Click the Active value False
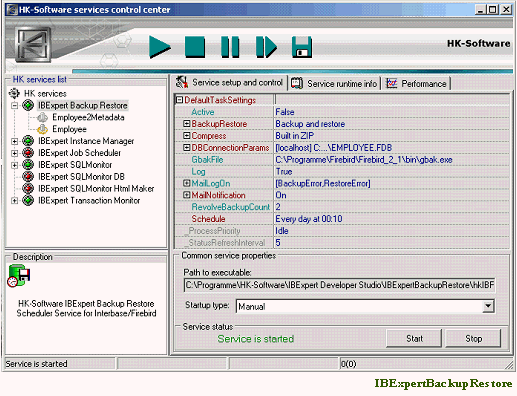The image size is (517, 396). 285,112
